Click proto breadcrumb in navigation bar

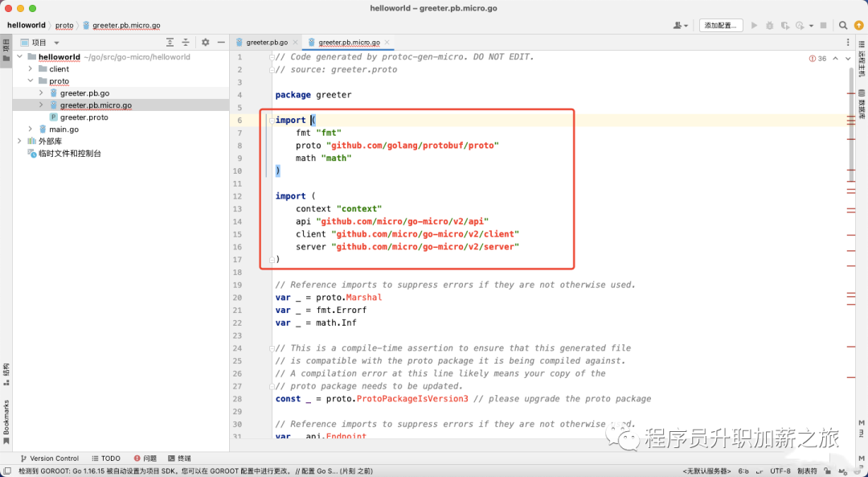pyautogui.click(x=64, y=25)
